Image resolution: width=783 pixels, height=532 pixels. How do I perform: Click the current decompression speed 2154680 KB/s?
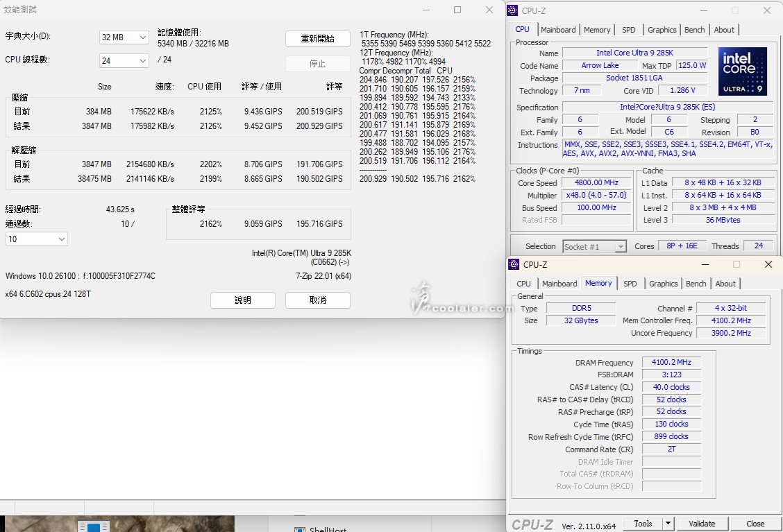[x=151, y=164]
